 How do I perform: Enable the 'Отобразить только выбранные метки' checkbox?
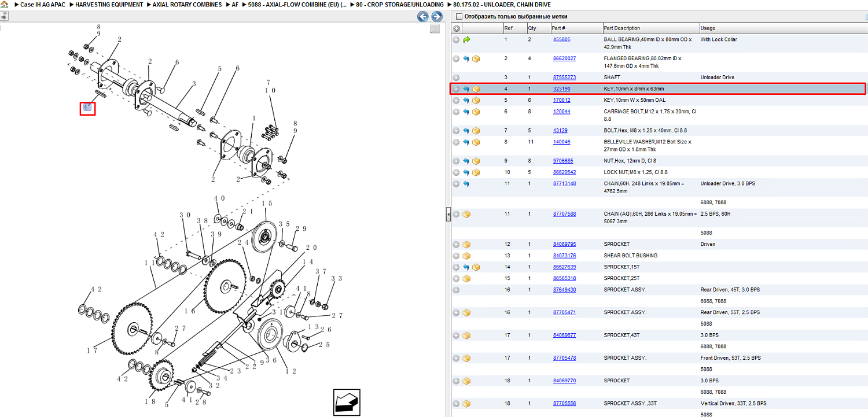(x=459, y=17)
